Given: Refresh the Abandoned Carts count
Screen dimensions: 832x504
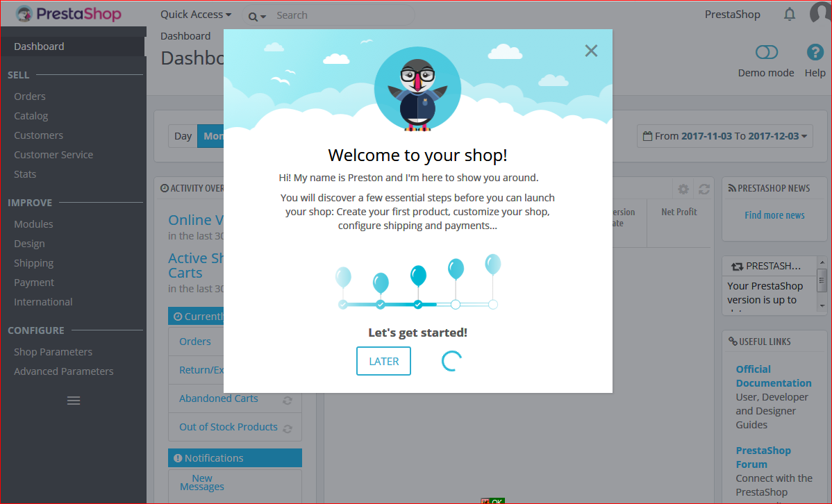Looking at the screenshot, I should pos(288,401).
